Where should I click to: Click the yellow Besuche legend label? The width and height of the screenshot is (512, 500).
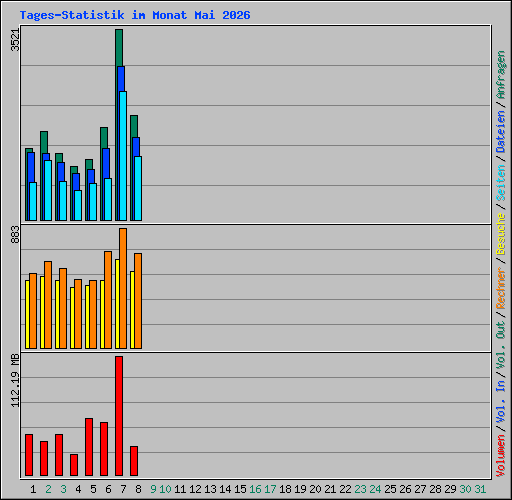coord(500,234)
